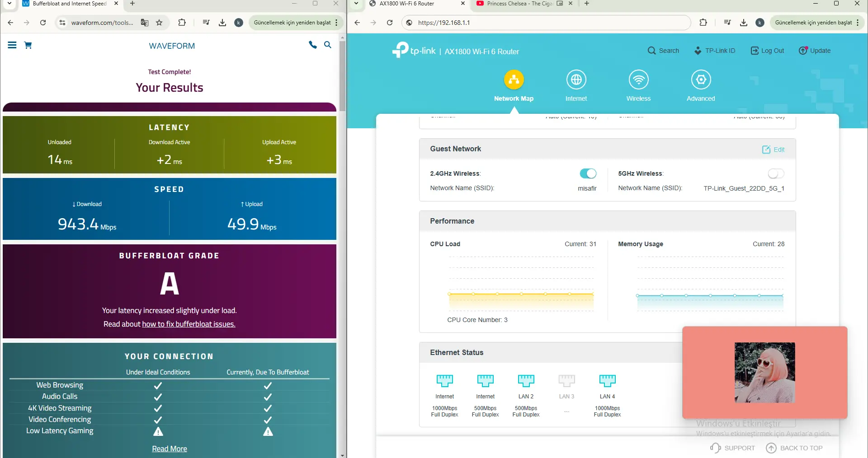Click Log Out in the router header

coord(767,51)
